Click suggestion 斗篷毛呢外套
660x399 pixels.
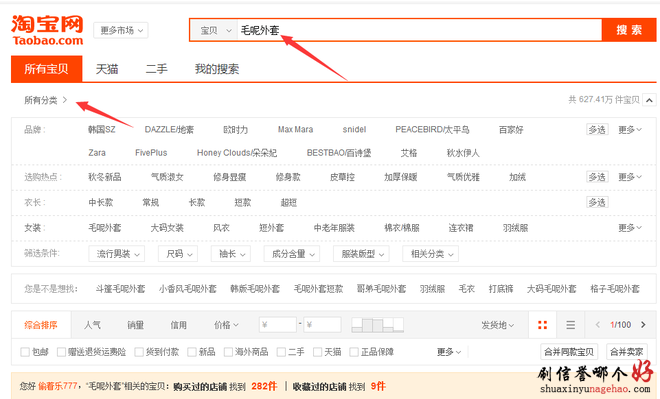[120, 289]
